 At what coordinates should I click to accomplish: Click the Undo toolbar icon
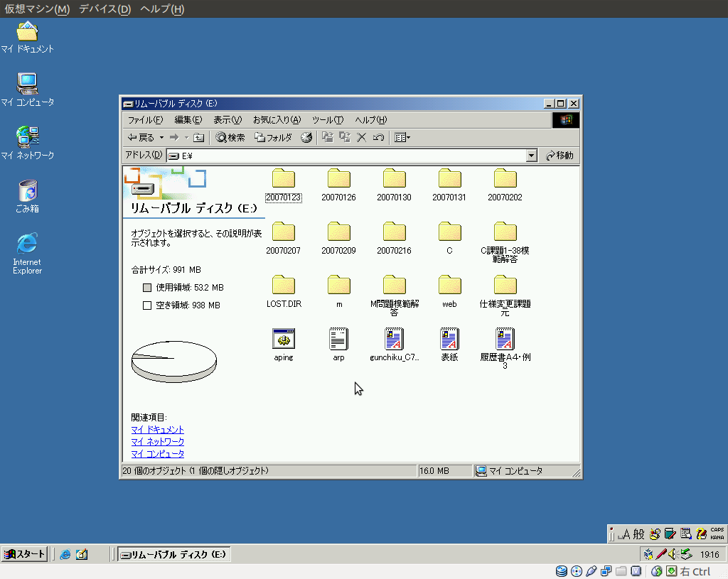378,138
